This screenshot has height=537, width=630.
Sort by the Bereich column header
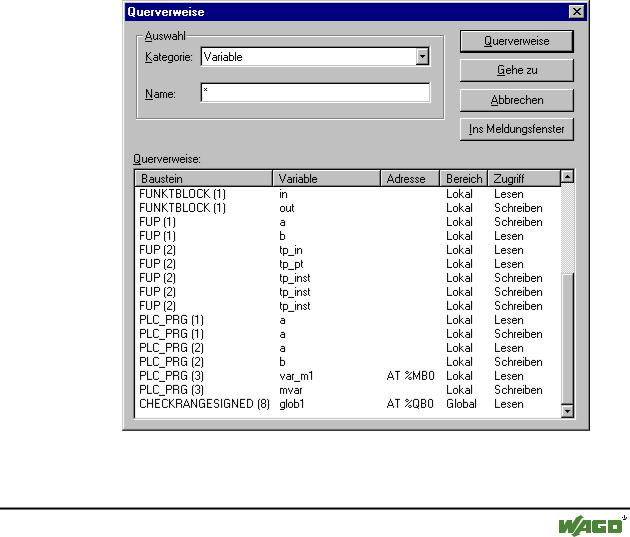pyautogui.click(x=464, y=179)
